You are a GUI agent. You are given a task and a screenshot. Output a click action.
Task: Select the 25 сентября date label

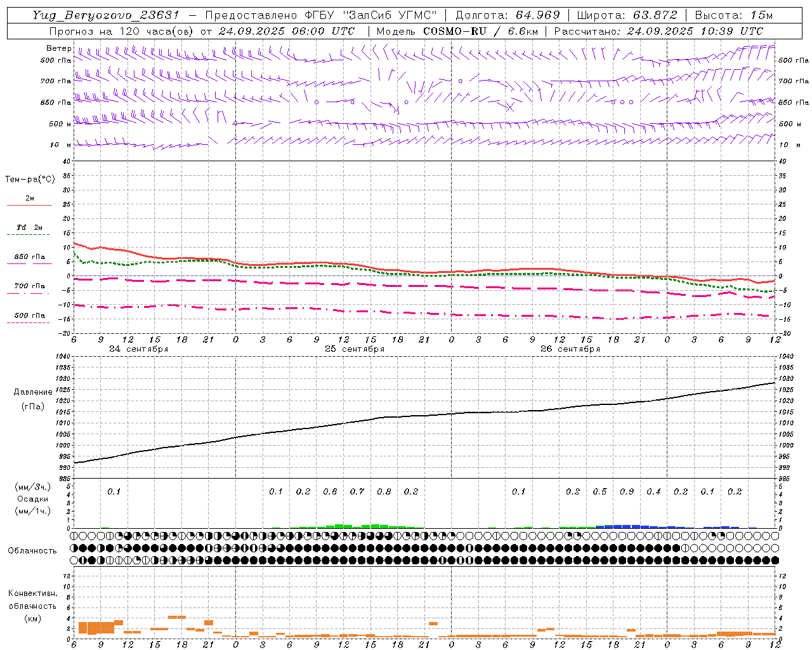355,348
